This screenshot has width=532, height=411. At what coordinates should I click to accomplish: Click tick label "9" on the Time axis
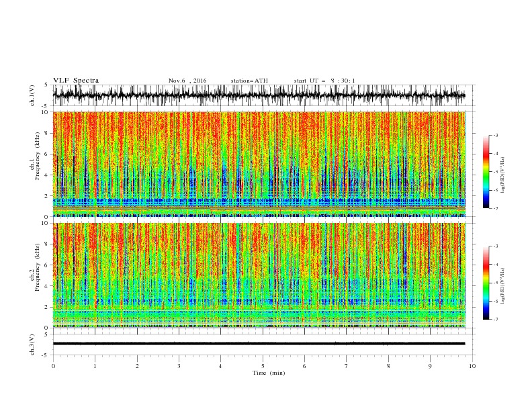click(x=430, y=366)
